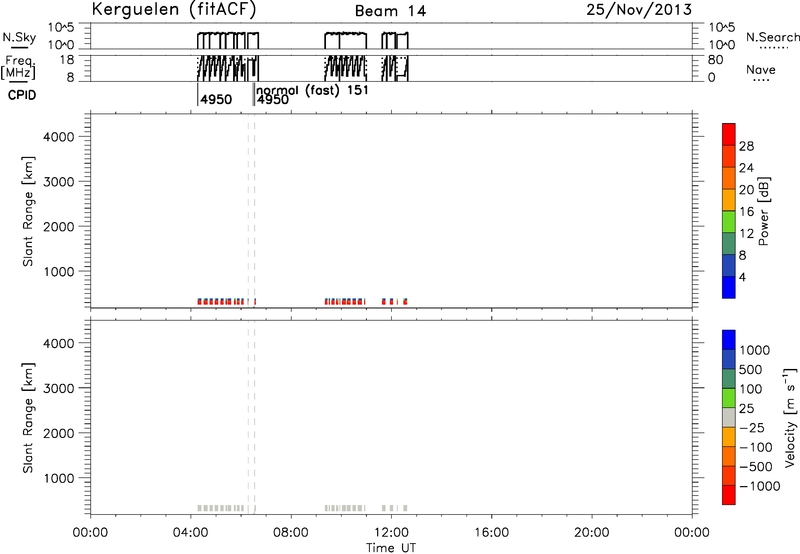The width and height of the screenshot is (800, 554).
Task: Click the power data cluster near 10:00 UT
Action: pyautogui.click(x=345, y=301)
